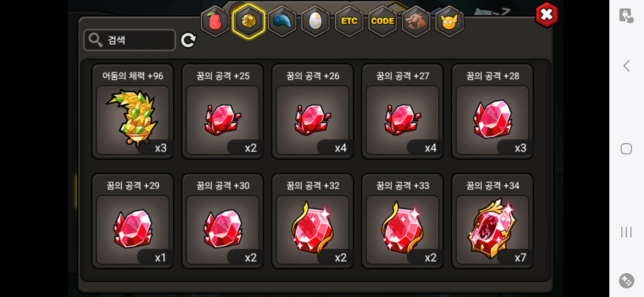The image size is (644, 297).
Task: Switch to the blue dragon scale tab
Action: pos(282,21)
